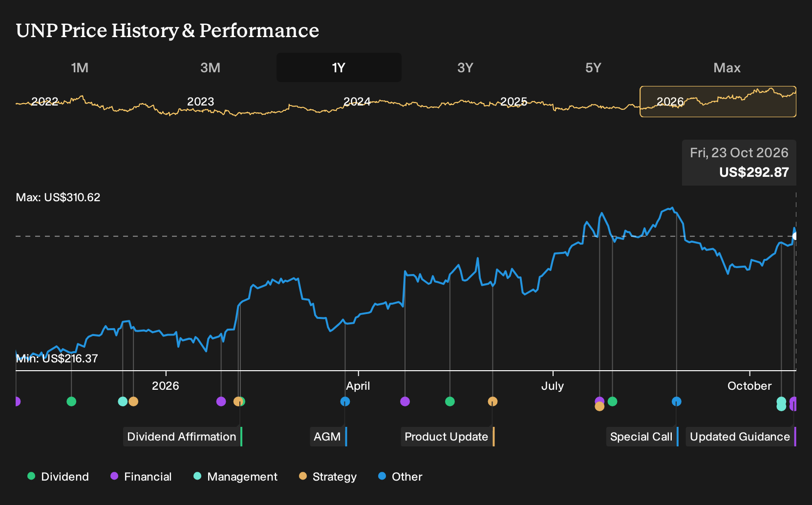Toggle the Financial legend filter

141,477
